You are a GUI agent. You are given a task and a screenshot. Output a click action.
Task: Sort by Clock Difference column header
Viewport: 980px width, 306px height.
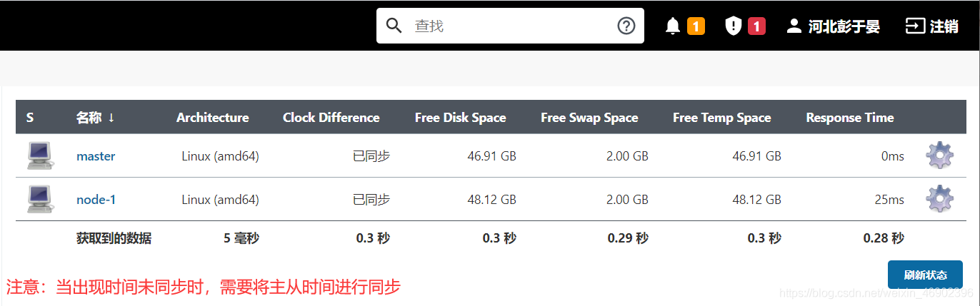pyautogui.click(x=331, y=118)
